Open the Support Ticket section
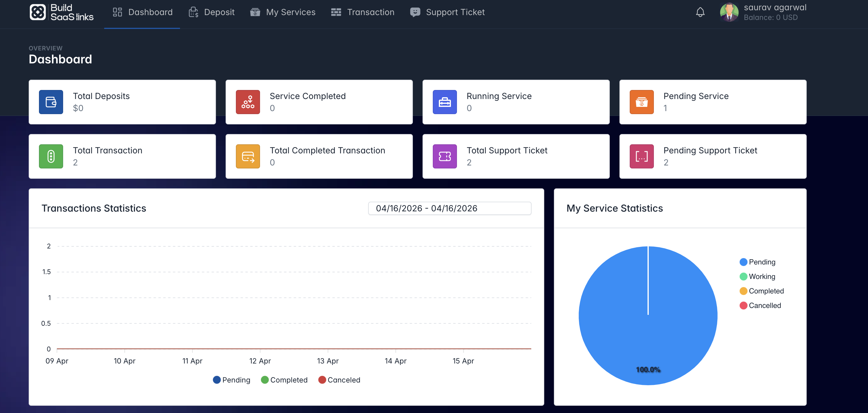 (x=448, y=12)
